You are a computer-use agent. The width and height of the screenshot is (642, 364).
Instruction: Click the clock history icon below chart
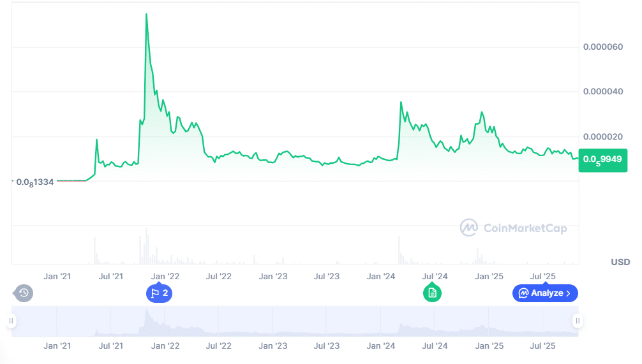24,293
